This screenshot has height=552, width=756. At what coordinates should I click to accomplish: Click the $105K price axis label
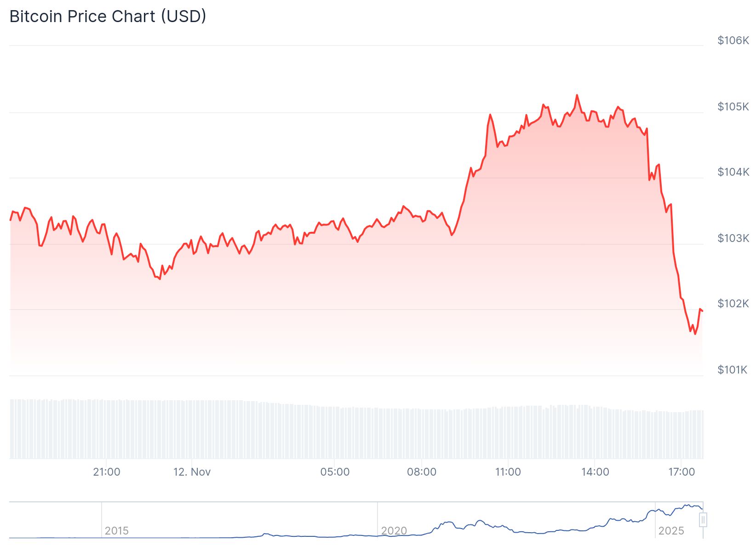coord(733,107)
